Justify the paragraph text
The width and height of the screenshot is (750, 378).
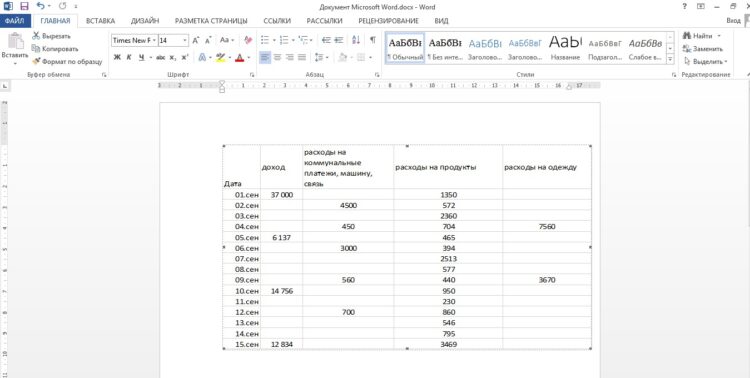(302, 57)
